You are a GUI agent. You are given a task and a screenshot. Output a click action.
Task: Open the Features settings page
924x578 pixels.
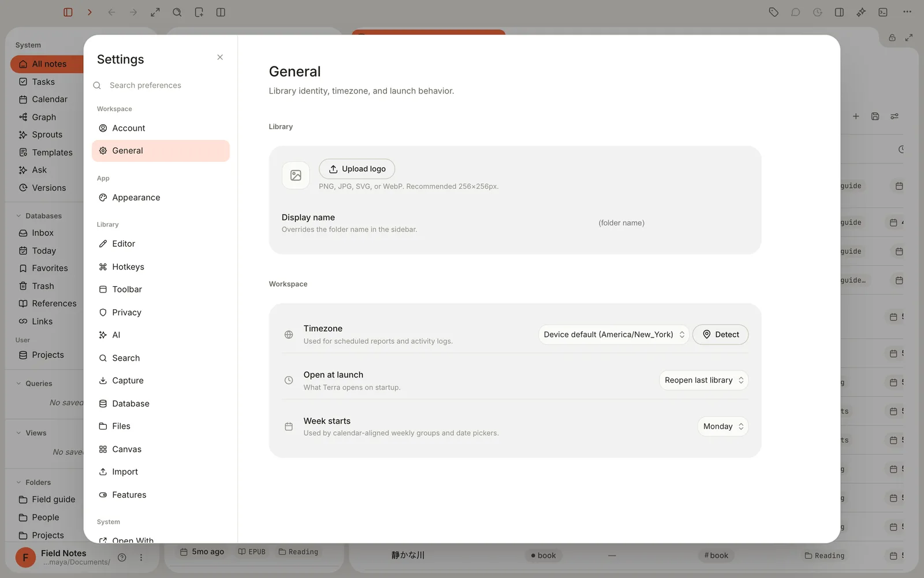(161, 495)
